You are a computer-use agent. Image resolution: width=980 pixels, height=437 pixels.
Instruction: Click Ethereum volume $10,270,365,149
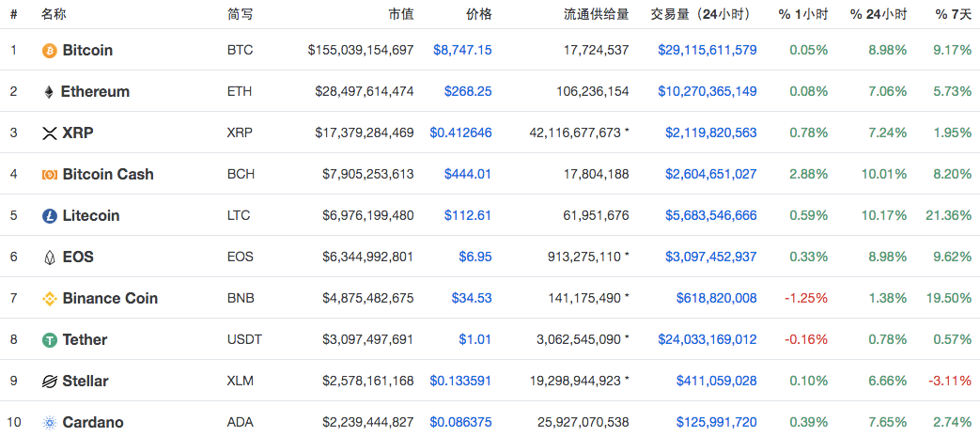pos(708,91)
